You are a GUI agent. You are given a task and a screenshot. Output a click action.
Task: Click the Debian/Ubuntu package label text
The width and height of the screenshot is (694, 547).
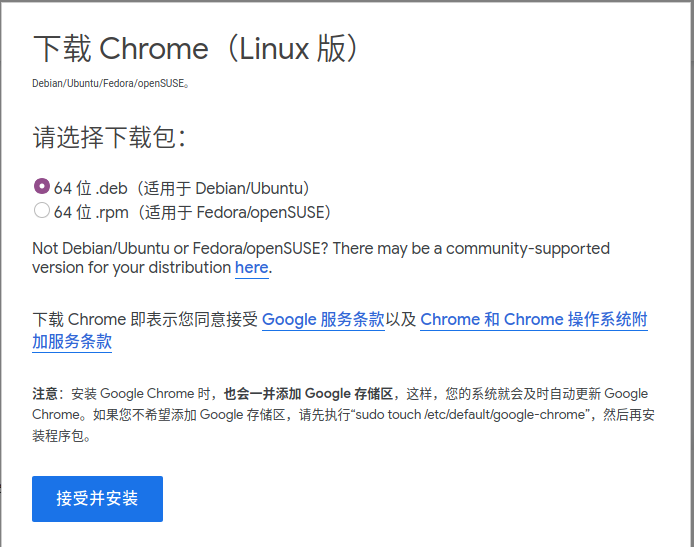[x=181, y=189]
